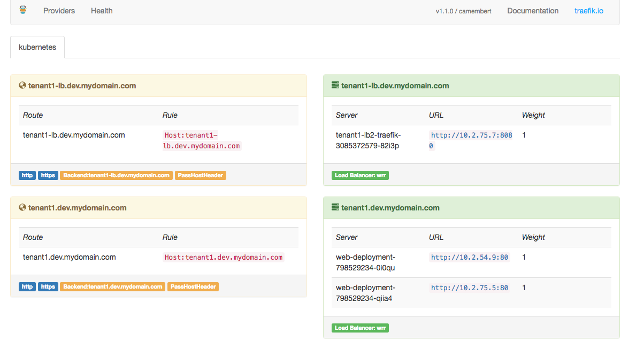This screenshot has width=644, height=355.
Task: Click the v1.1.0 / camembert version label
Action: point(463,11)
